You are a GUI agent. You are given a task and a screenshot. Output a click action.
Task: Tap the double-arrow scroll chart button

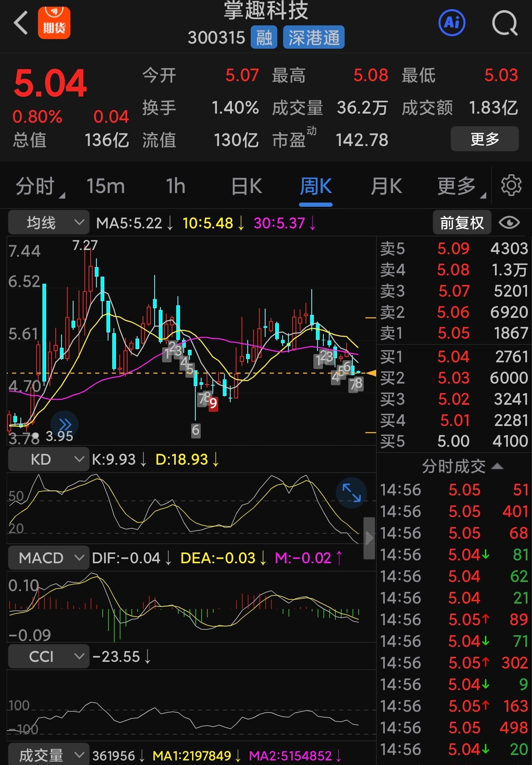click(64, 425)
